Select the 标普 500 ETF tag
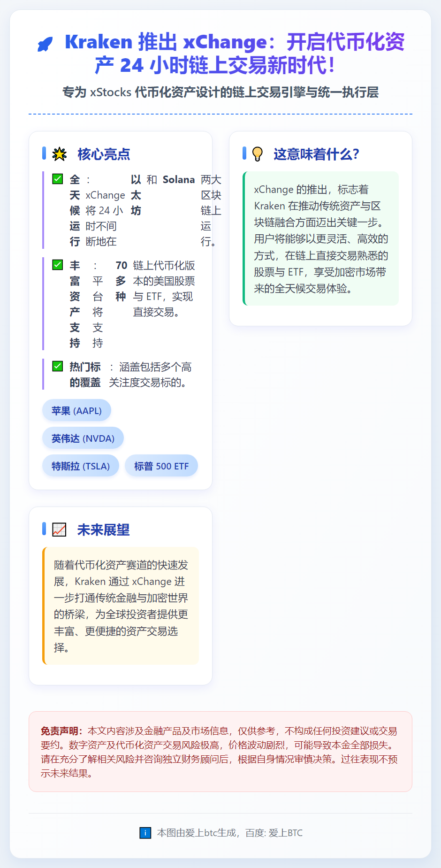 coord(161,466)
